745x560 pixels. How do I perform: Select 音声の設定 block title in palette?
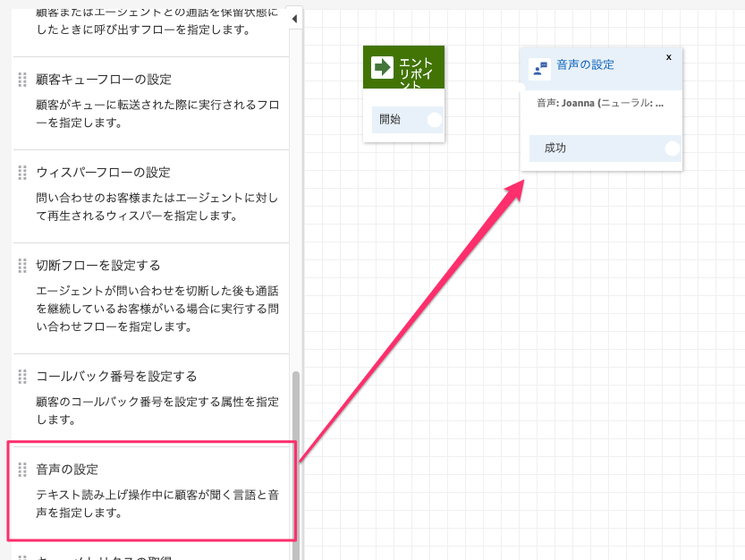(67, 470)
